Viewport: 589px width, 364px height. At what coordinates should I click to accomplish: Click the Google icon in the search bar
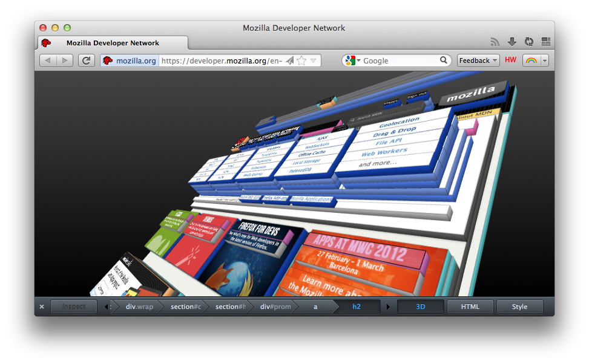[350, 60]
